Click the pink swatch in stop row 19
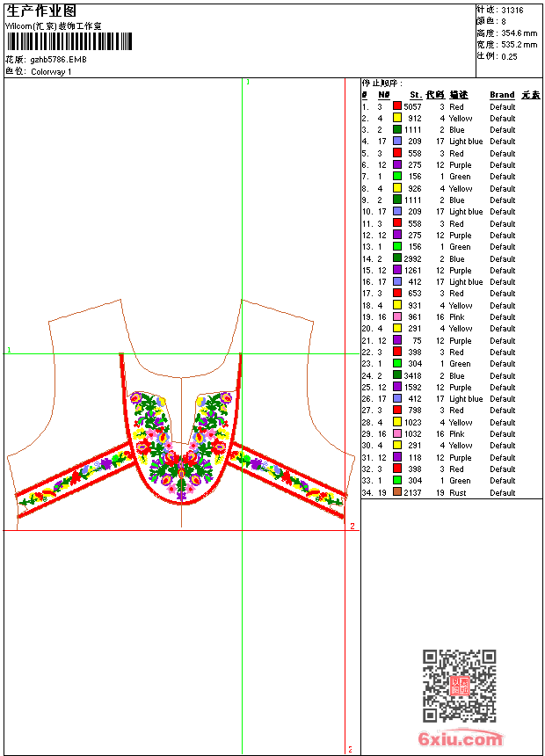Viewport: 545px width, 756px height. [397, 316]
